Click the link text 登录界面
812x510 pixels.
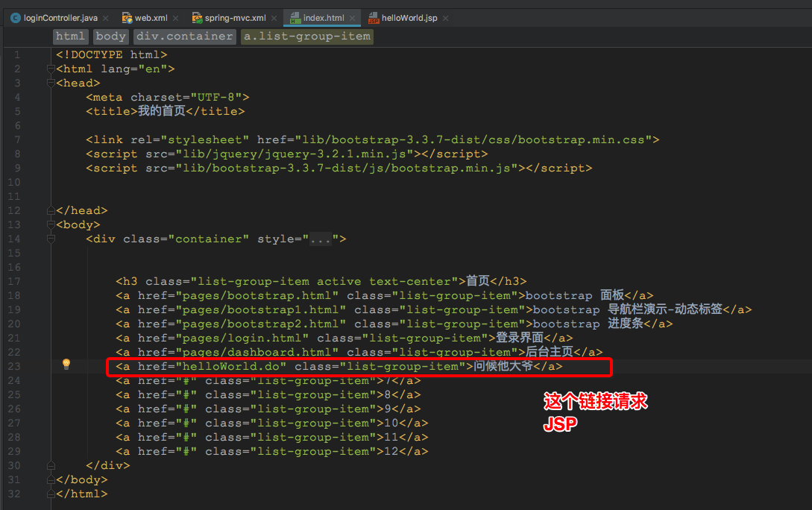click(520, 338)
